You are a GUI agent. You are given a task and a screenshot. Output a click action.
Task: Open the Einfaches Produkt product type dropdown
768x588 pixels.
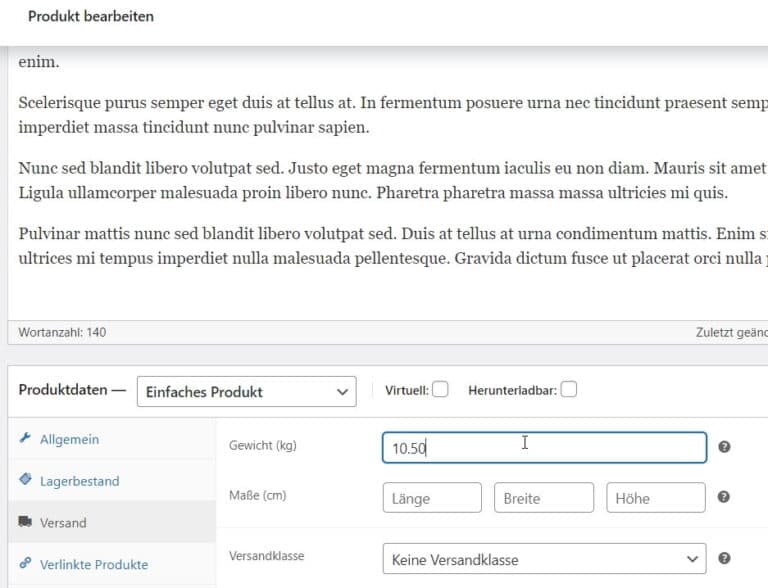pyautogui.click(x=247, y=392)
